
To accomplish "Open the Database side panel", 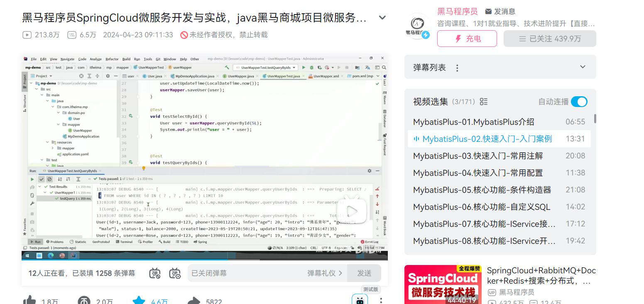I will 385,118.
